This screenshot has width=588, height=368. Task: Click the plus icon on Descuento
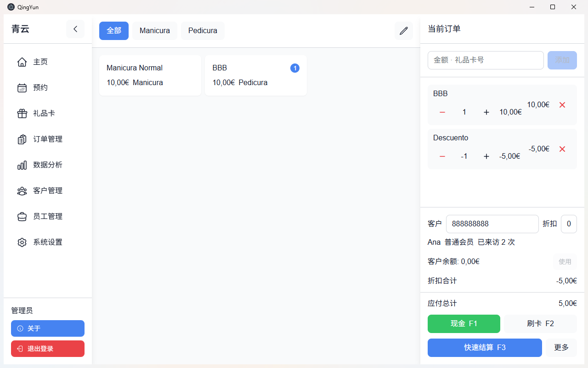[486, 156]
